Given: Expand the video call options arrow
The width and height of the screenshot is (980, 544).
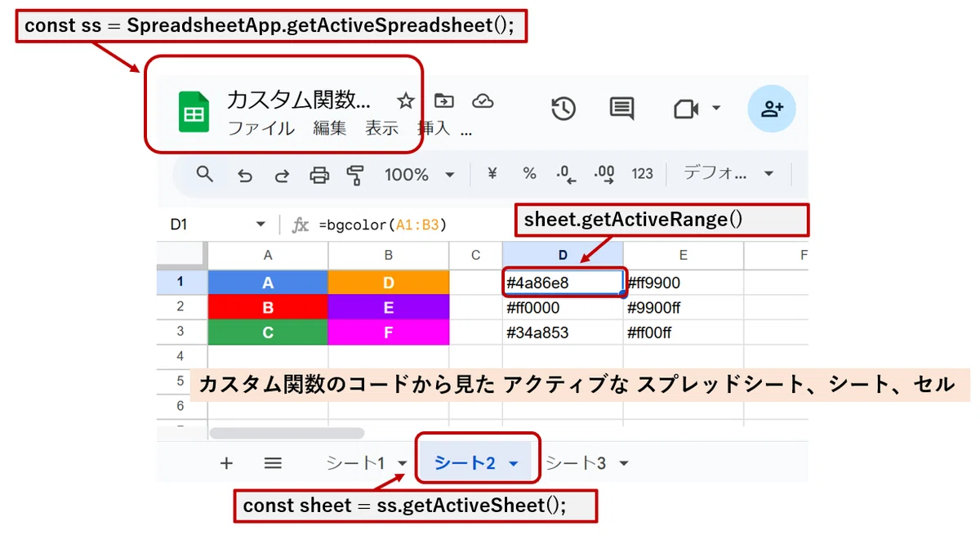Looking at the screenshot, I should [716, 109].
